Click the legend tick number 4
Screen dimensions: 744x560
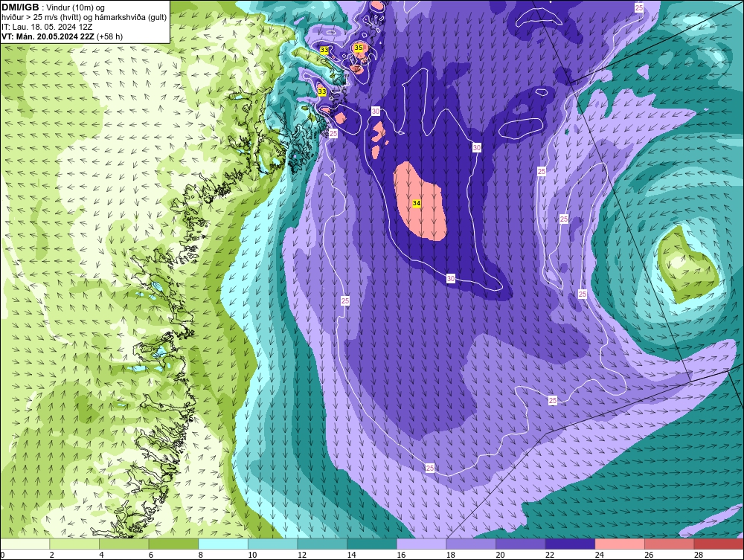click(101, 555)
